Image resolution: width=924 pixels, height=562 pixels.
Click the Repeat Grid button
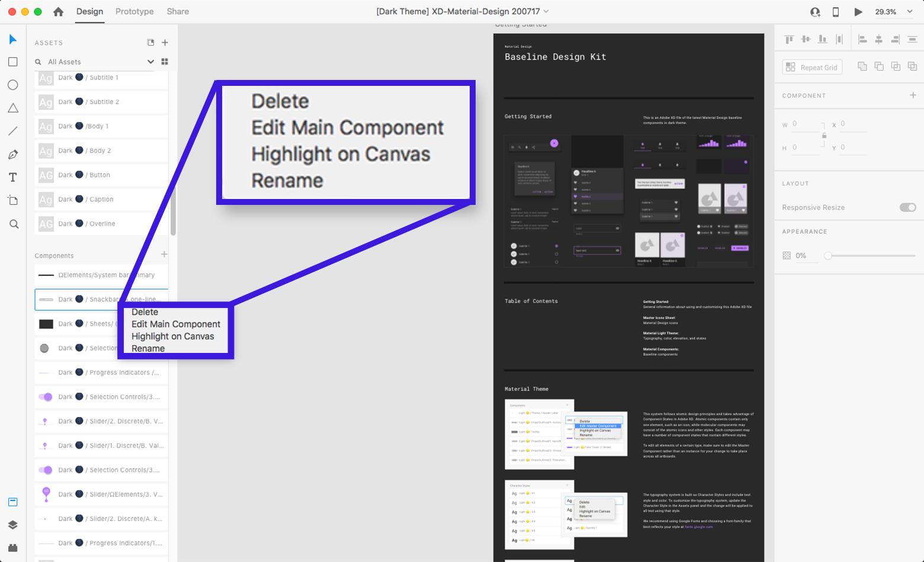tap(811, 67)
